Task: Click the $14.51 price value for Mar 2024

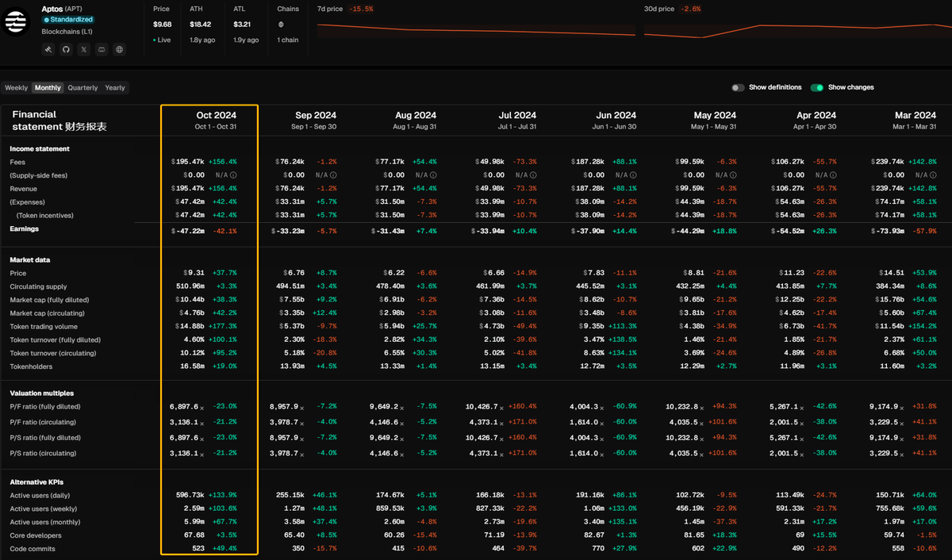Action: (892, 273)
